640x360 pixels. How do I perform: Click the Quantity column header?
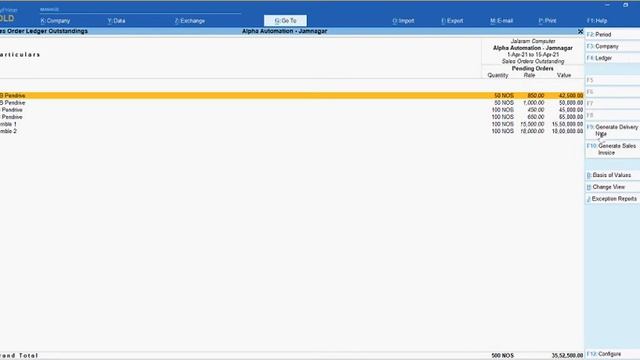pyautogui.click(x=498, y=76)
